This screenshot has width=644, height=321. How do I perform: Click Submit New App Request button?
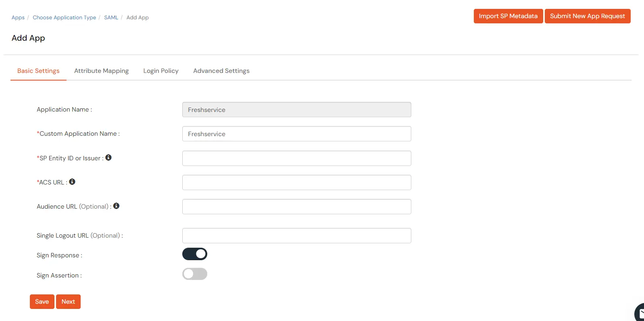[588, 16]
